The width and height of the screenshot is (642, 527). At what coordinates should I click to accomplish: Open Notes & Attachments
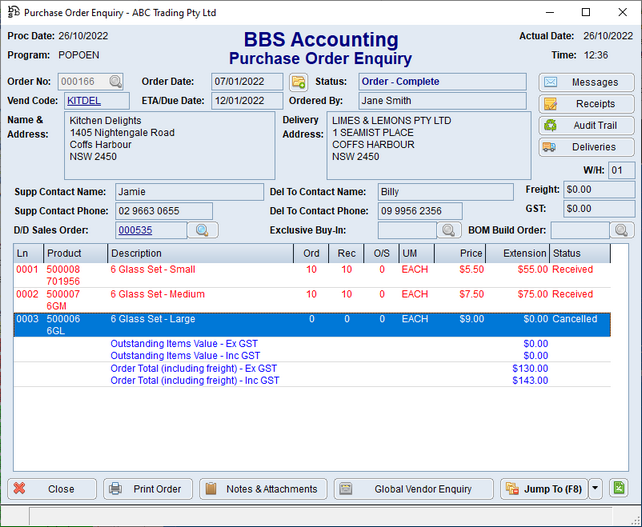(262, 489)
